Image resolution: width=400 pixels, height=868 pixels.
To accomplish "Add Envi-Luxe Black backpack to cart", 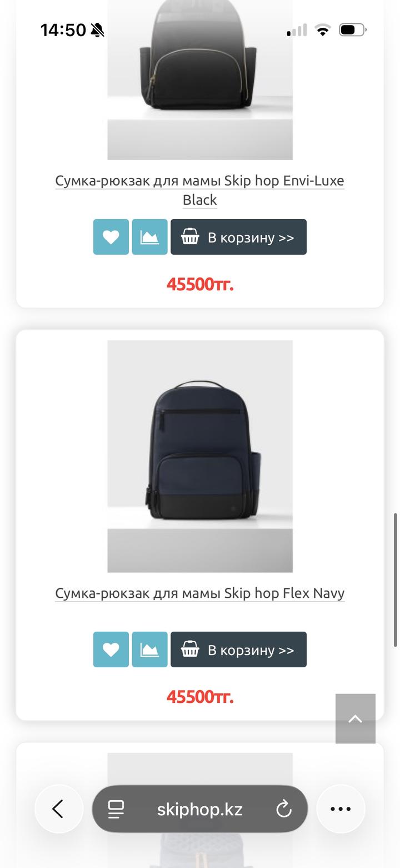I will (238, 237).
